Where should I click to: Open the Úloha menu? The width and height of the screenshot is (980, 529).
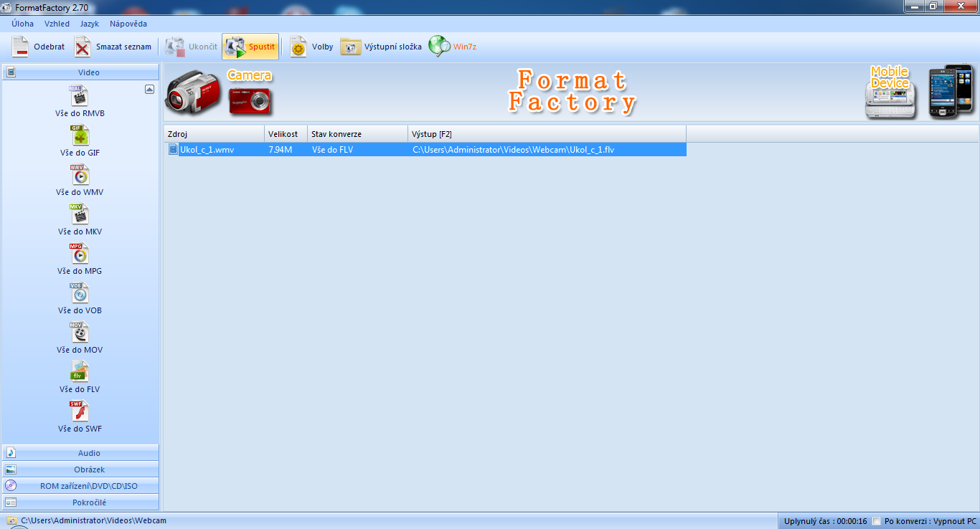[22, 24]
